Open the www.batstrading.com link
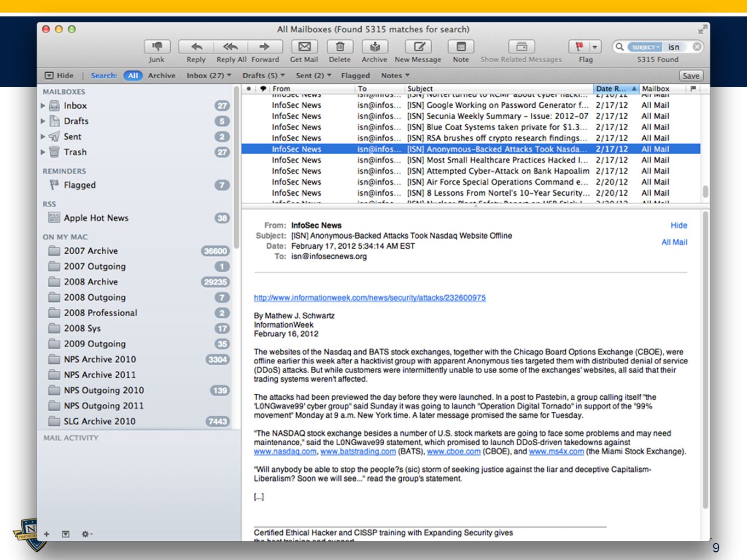 click(358, 451)
